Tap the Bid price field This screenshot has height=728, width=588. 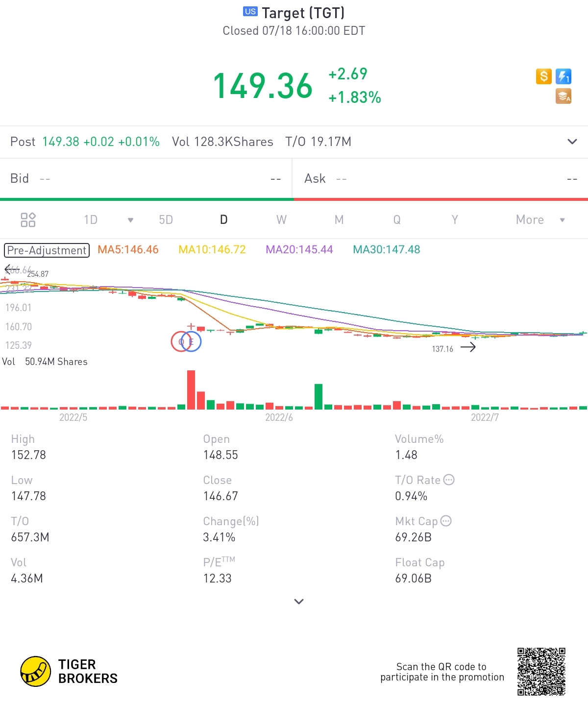(x=146, y=178)
